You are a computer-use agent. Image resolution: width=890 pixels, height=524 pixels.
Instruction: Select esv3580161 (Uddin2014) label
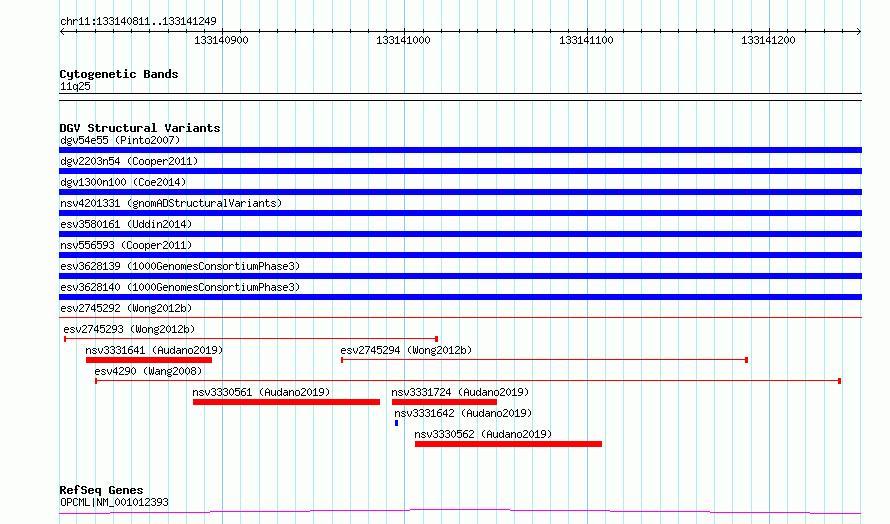[x=126, y=224]
